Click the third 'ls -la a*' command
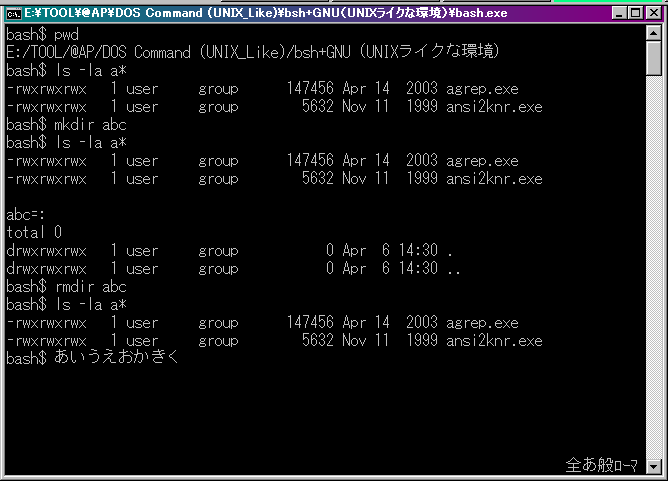 point(91,304)
